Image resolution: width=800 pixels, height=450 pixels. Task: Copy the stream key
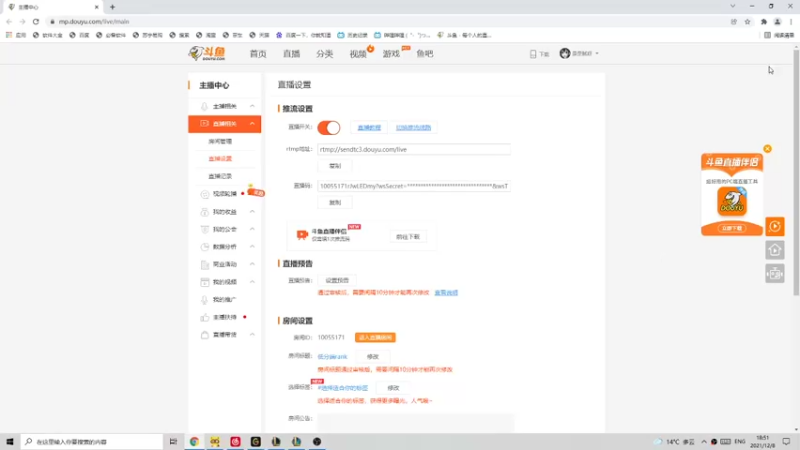[x=335, y=203]
